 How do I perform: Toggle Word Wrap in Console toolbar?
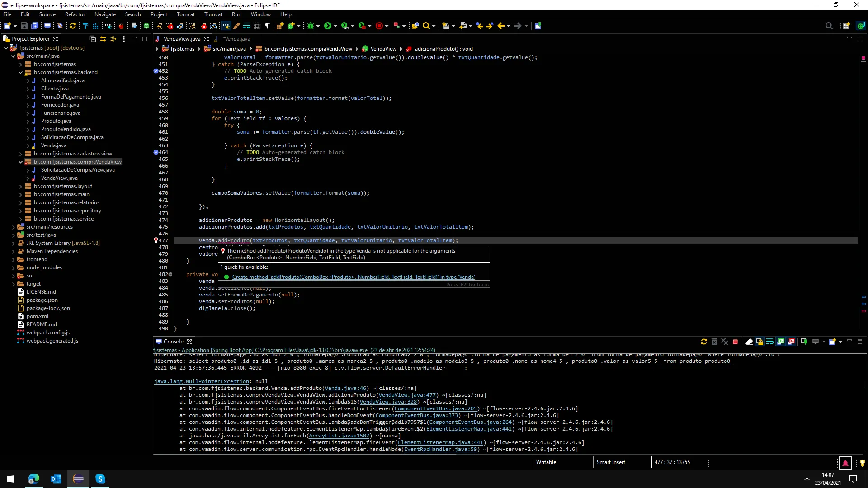[770, 342]
